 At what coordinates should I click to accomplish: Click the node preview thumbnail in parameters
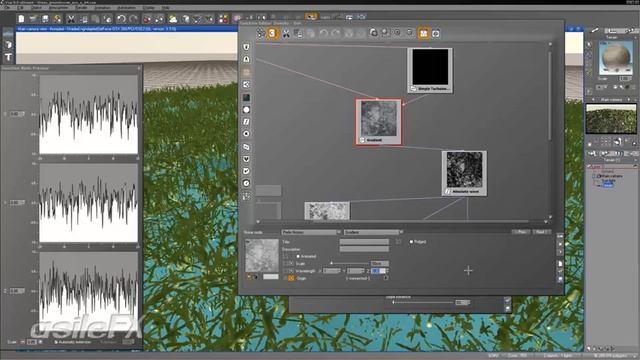262,256
